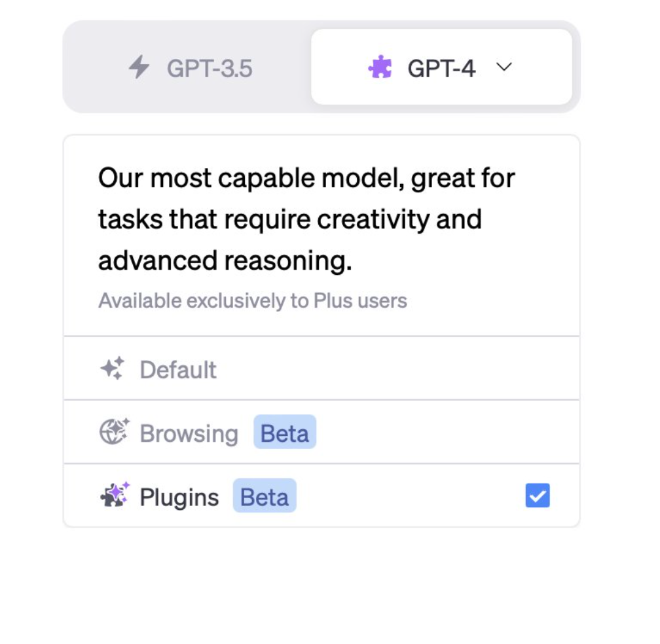The image size is (660, 644).
Task: Click the globe icon beside Browsing
Action: (x=114, y=432)
